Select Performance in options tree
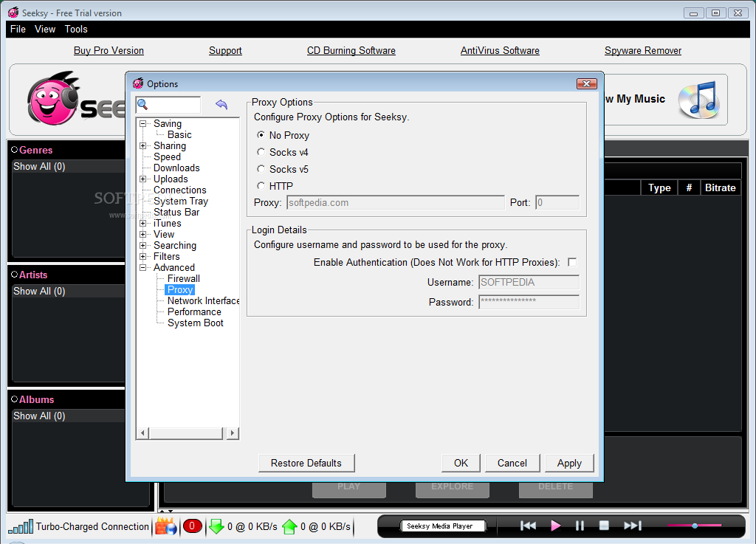 coord(194,311)
